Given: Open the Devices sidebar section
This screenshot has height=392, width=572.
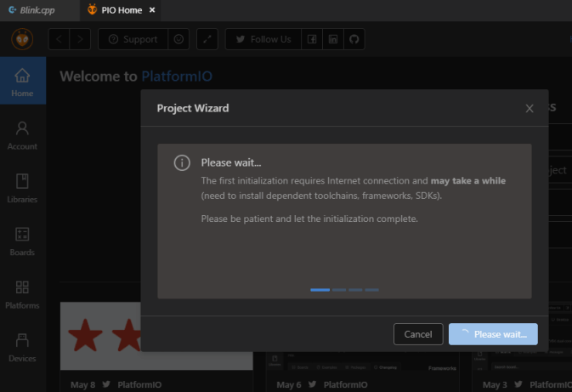Looking at the screenshot, I should pyautogui.click(x=22, y=347).
